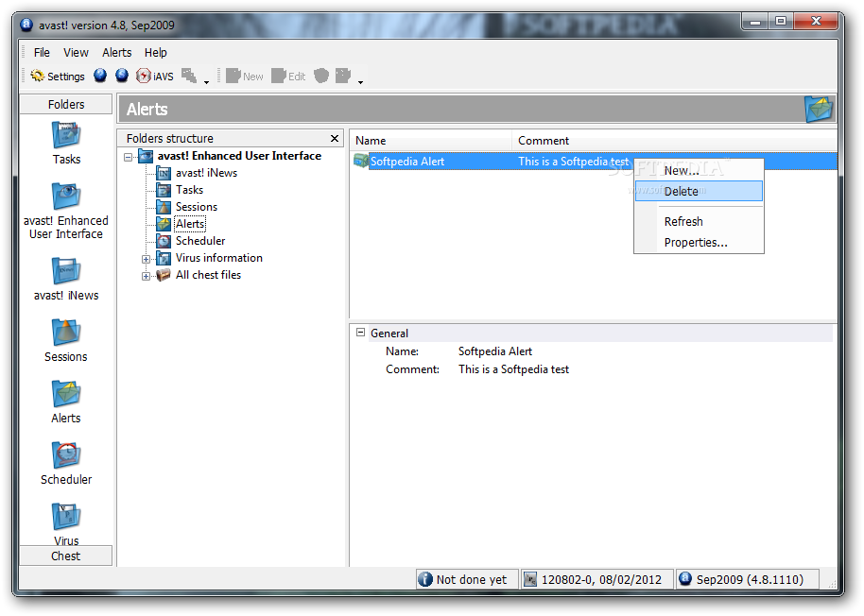
Task: Open the View menu
Action: (x=76, y=52)
